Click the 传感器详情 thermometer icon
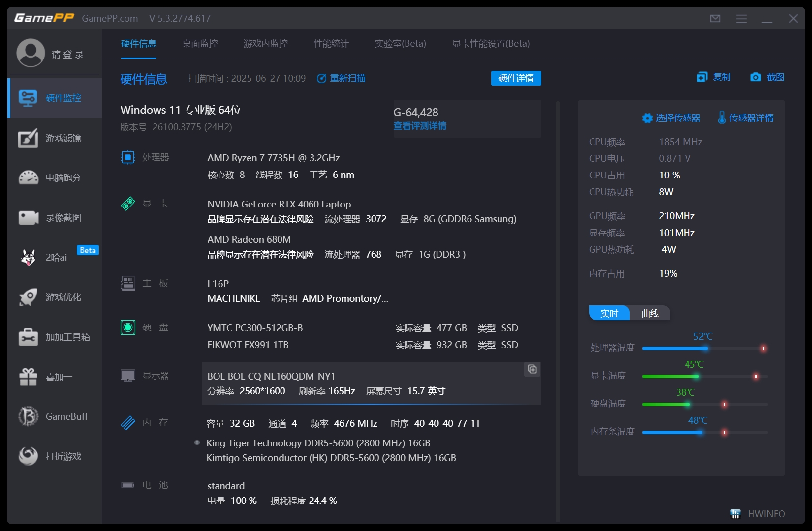Viewport: 812px width, 531px height. (x=722, y=118)
